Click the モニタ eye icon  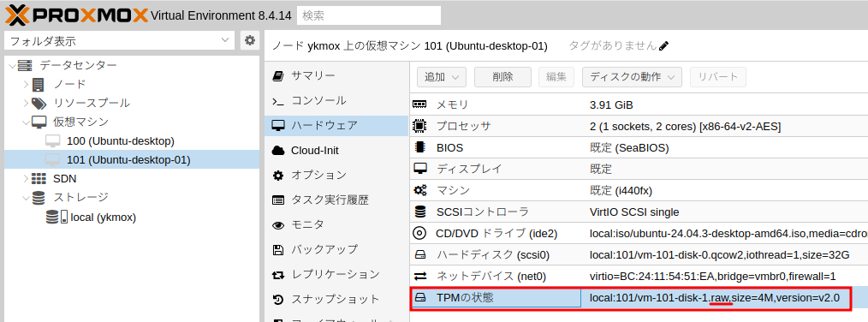(278, 225)
